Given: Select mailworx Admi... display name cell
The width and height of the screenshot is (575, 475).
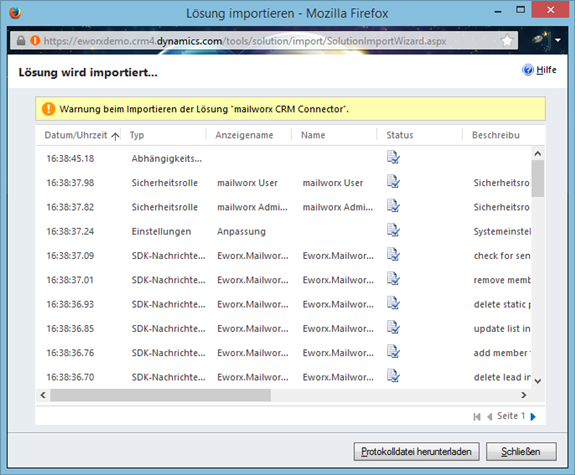Looking at the screenshot, I should click(x=252, y=207).
